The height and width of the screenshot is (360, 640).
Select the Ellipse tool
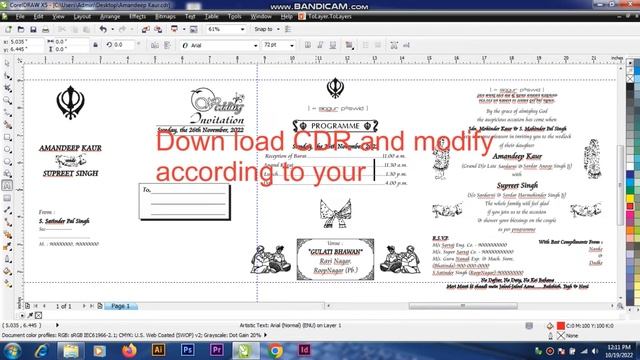[7, 149]
